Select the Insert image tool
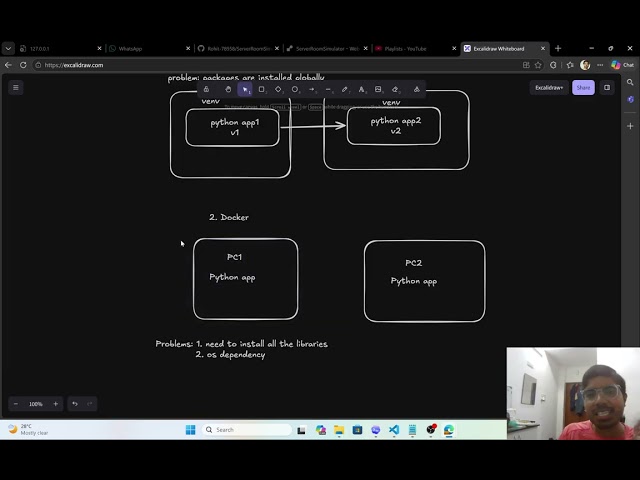Image resolution: width=640 pixels, height=480 pixels. click(378, 89)
